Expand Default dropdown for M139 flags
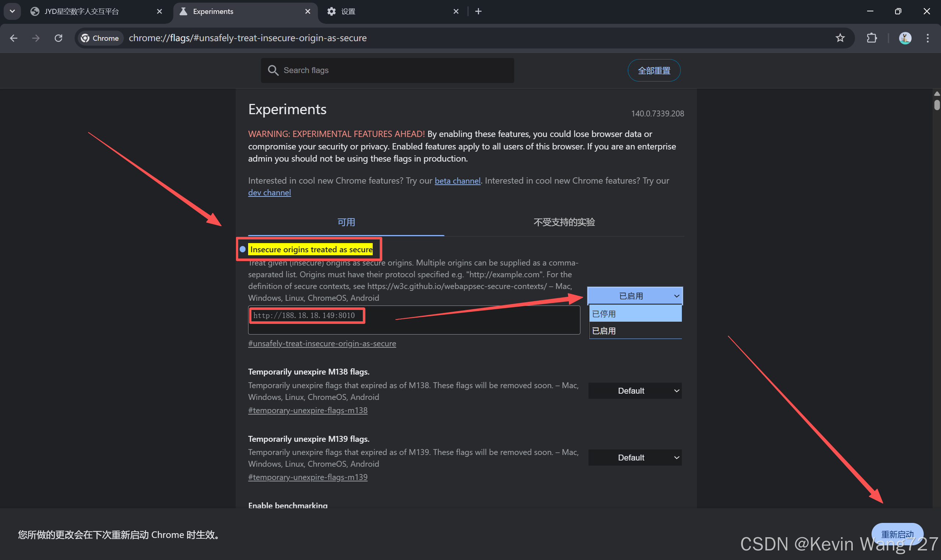Image resolution: width=941 pixels, height=560 pixels. [x=635, y=458]
